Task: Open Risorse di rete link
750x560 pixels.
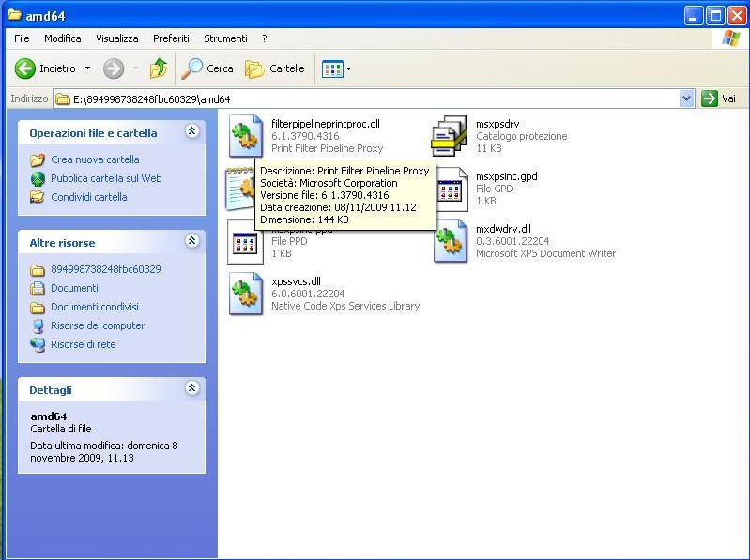Action: pyautogui.click(x=84, y=344)
